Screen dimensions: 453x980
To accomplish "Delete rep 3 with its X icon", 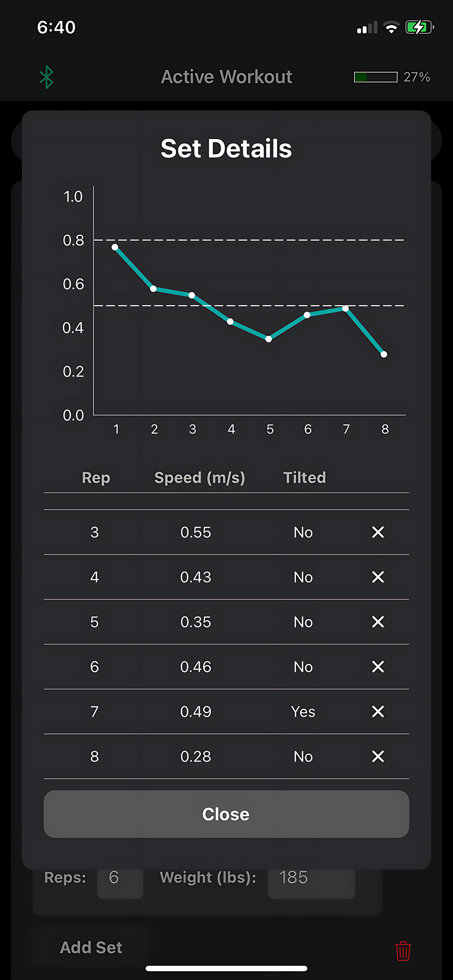I will pyautogui.click(x=377, y=532).
